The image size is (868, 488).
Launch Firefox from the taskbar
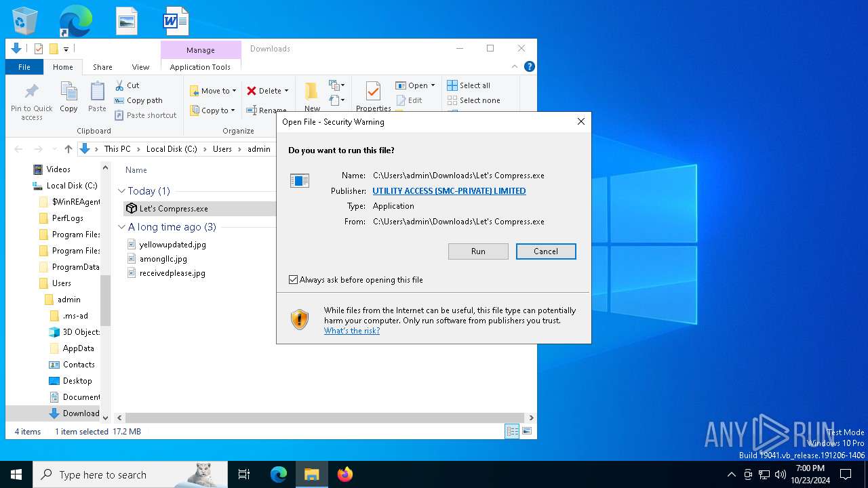click(345, 474)
